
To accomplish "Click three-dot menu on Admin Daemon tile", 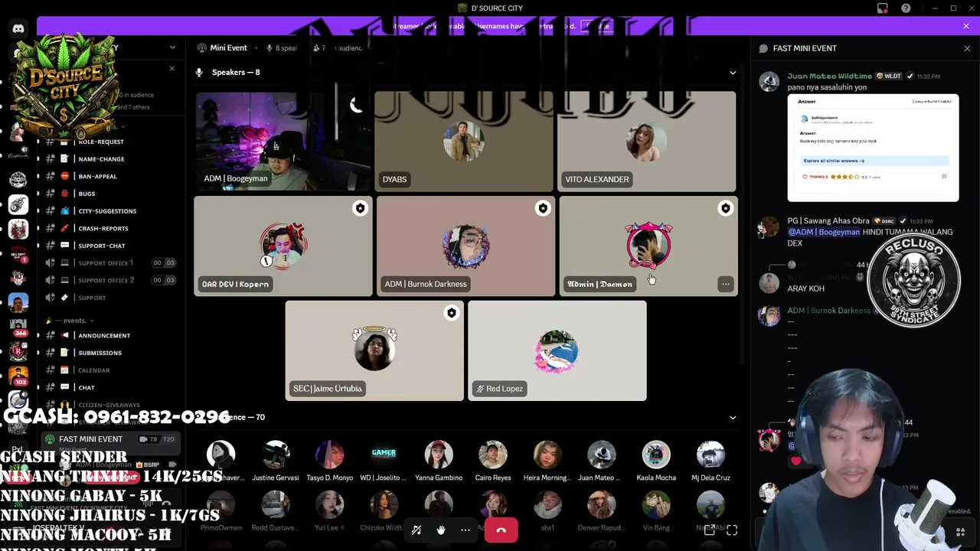I will point(725,284).
